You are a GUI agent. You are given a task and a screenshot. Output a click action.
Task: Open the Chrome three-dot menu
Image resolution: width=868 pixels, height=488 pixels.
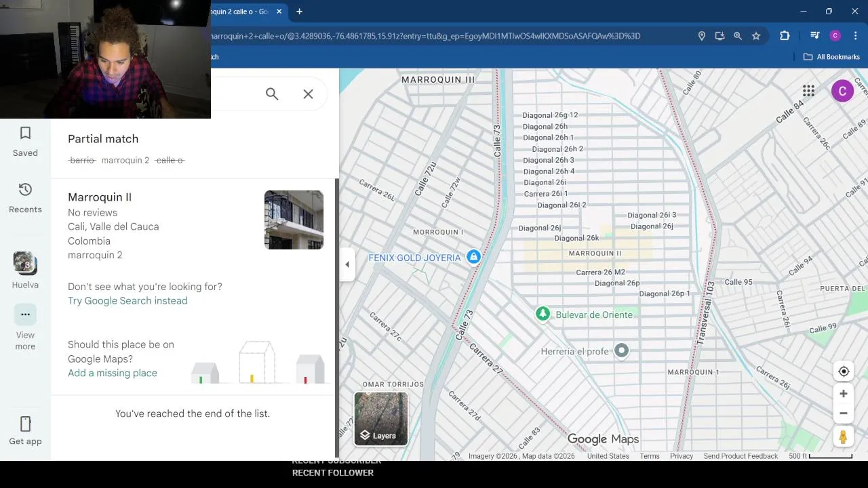click(856, 36)
